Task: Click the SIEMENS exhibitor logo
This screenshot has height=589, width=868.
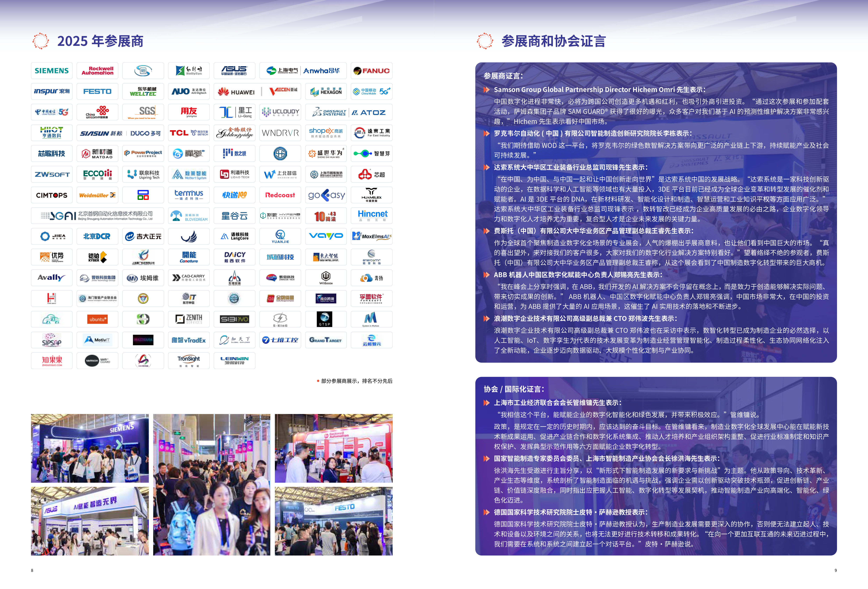Action: 52,71
